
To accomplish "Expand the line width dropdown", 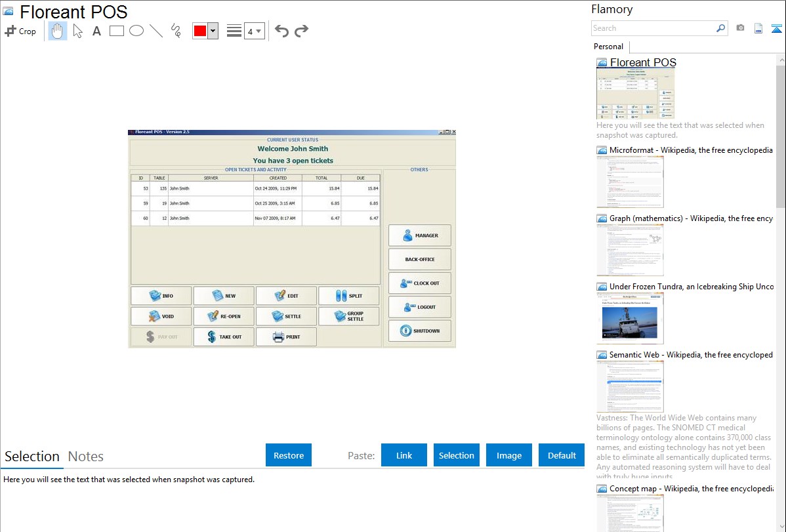I will (254, 31).
